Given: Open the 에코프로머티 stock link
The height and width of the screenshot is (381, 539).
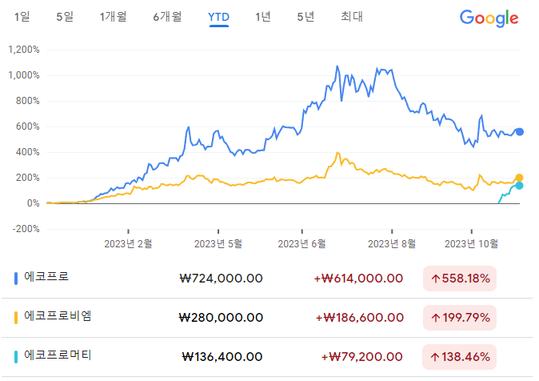Looking at the screenshot, I should pyautogui.click(x=57, y=355).
